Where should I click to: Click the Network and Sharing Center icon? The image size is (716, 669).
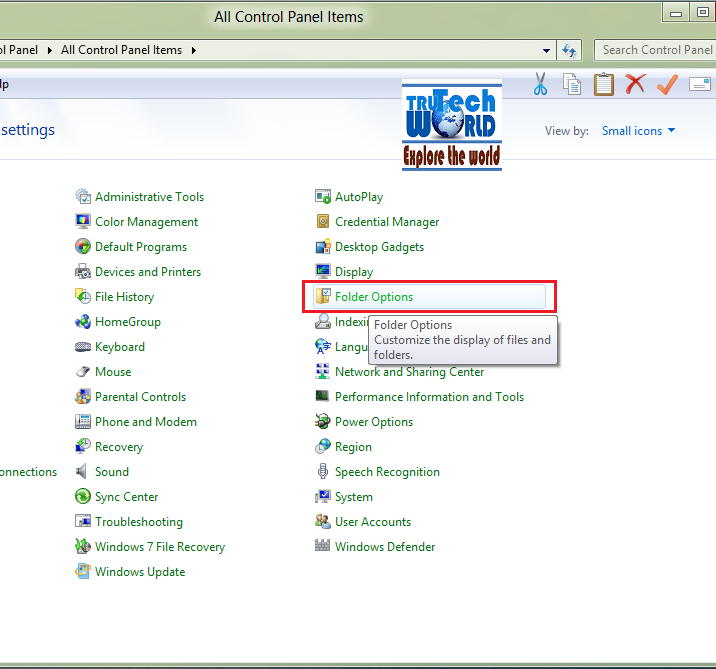(323, 371)
